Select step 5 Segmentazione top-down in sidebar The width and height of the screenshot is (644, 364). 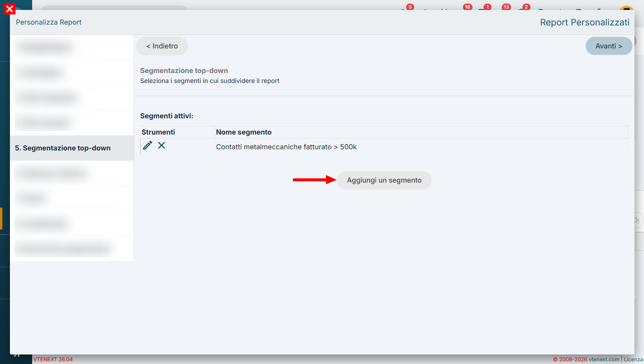tap(72, 148)
